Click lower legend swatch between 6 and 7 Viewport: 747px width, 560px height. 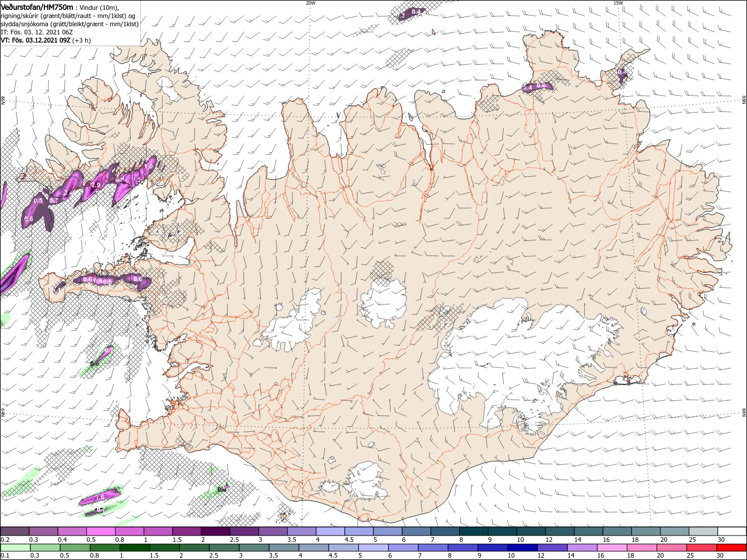403,548
